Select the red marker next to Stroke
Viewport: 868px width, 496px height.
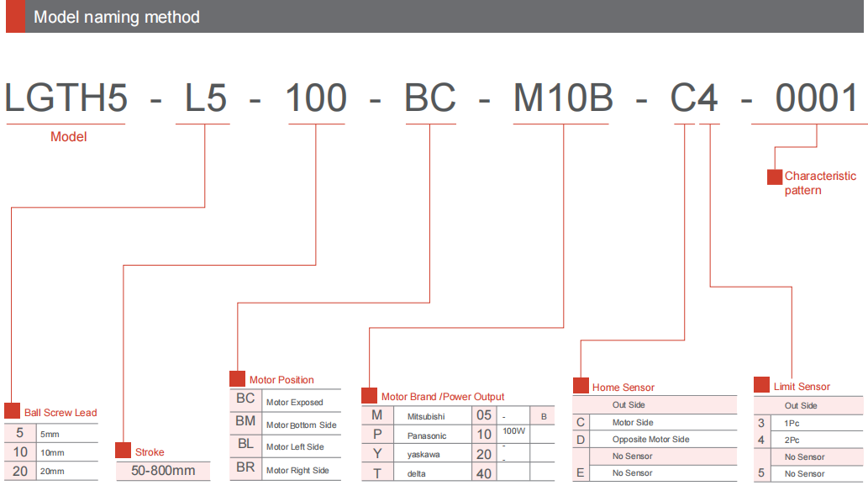[x=123, y=451]
